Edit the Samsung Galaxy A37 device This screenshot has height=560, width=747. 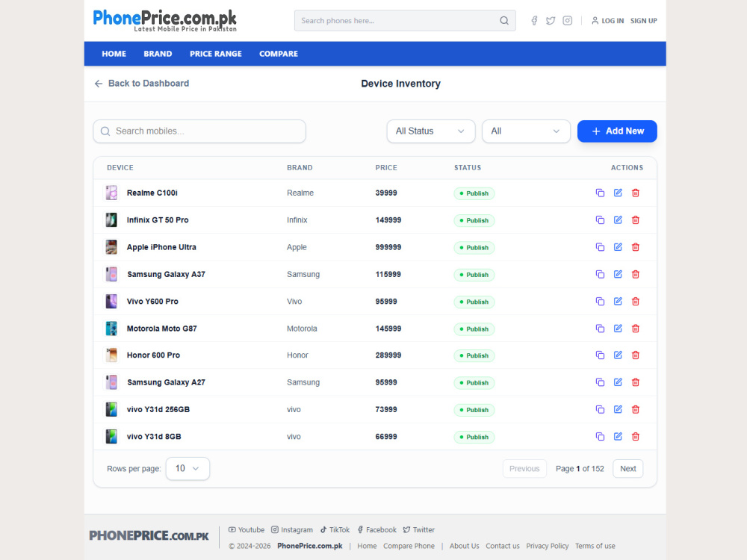click(618, 274)
